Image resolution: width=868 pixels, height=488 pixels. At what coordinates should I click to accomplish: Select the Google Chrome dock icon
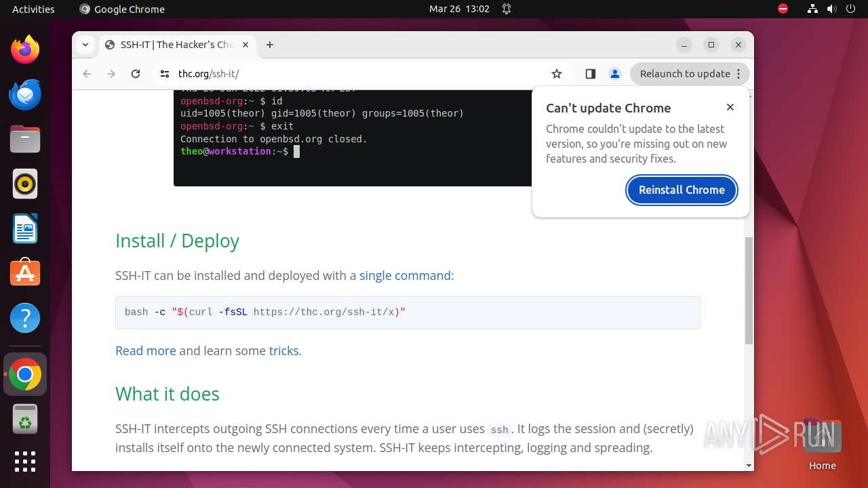point(25,374)
